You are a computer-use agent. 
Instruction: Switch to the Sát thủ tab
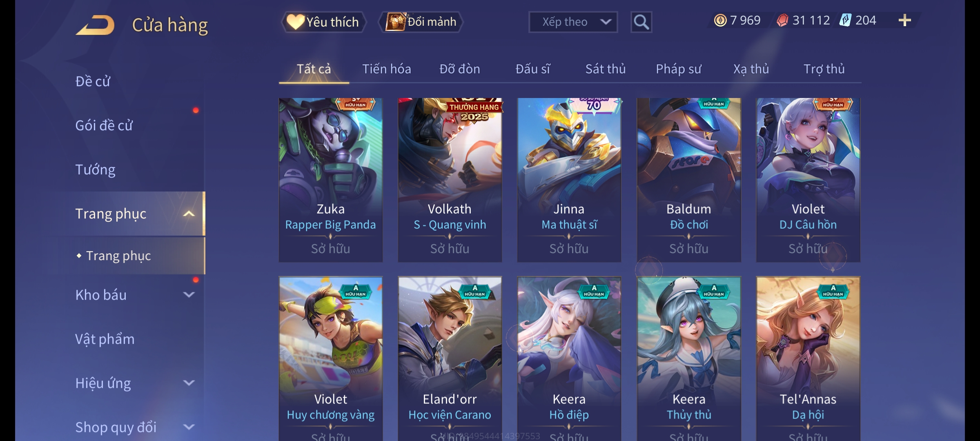point(606,69)
